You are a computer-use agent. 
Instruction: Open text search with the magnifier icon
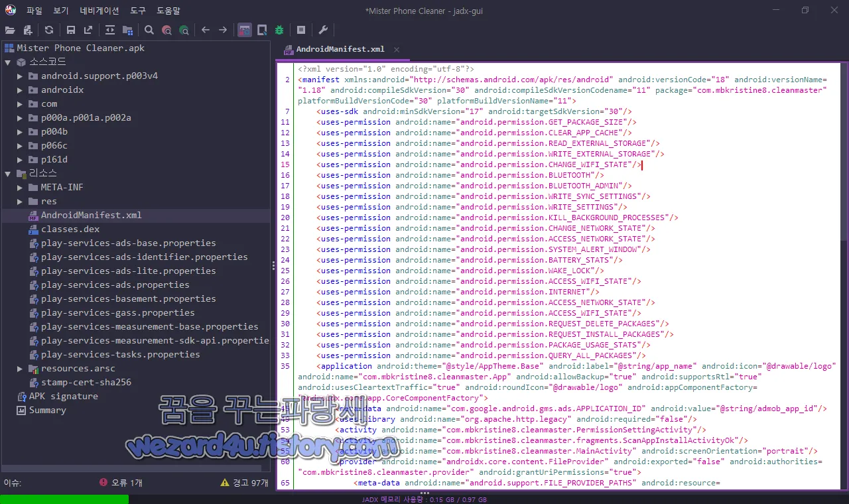149,30
